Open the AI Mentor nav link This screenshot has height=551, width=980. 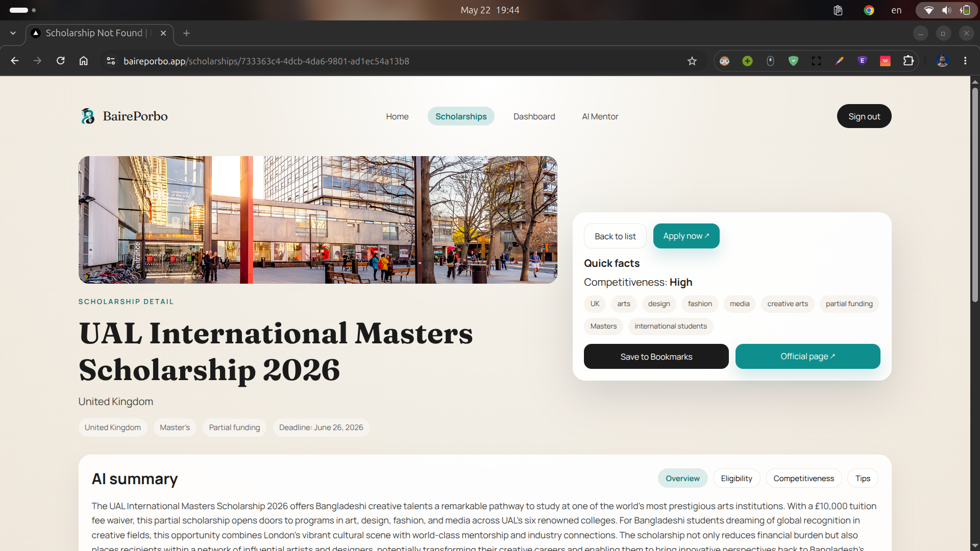(600, 116)
